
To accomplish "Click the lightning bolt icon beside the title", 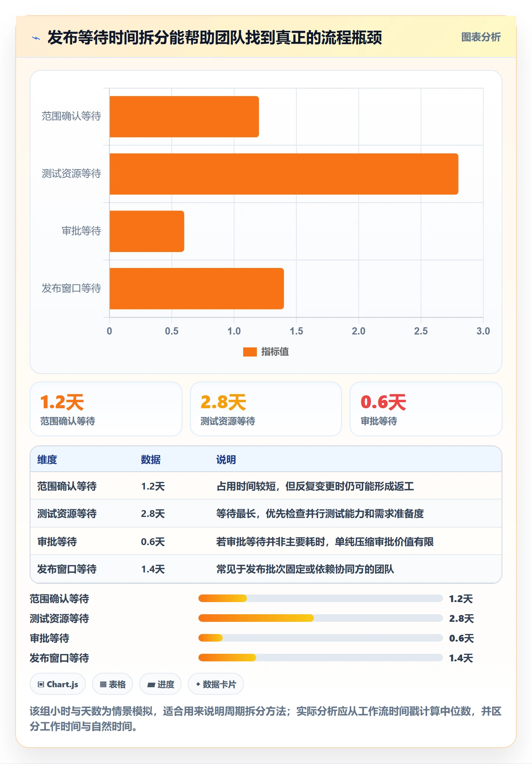I will coord(36,38).
